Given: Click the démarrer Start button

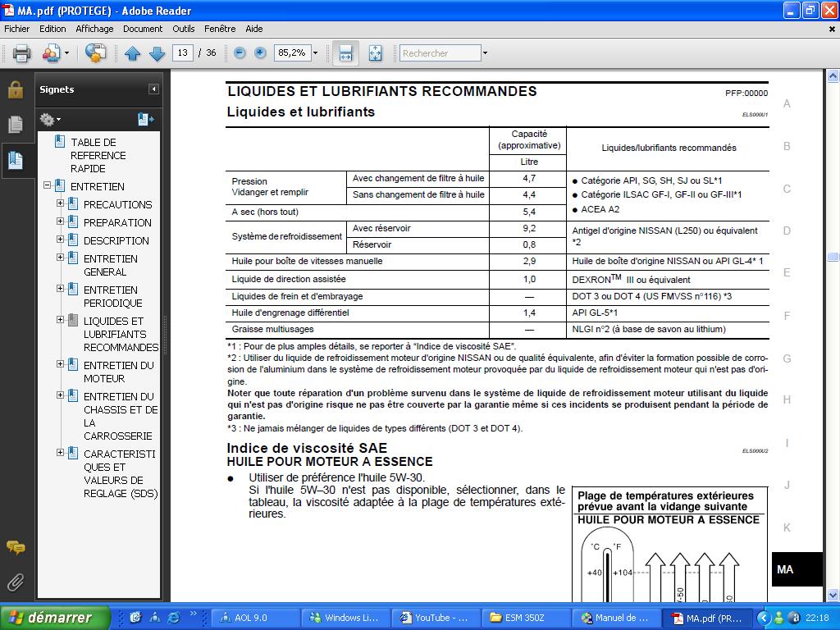Looking at the screenshot, I should click(x=55, y=618).
